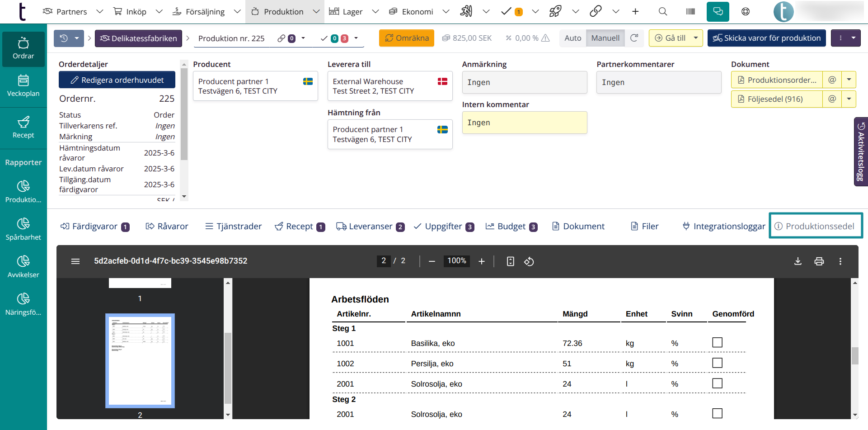Open the chat messages icon
The height and width of the screenshot is (430, 868).
pos(718,12)
